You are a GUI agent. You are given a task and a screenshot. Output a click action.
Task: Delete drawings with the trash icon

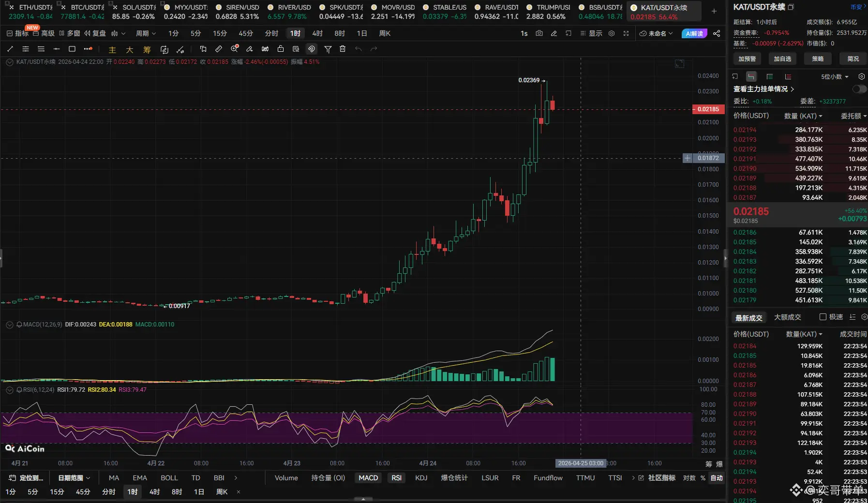343,49
